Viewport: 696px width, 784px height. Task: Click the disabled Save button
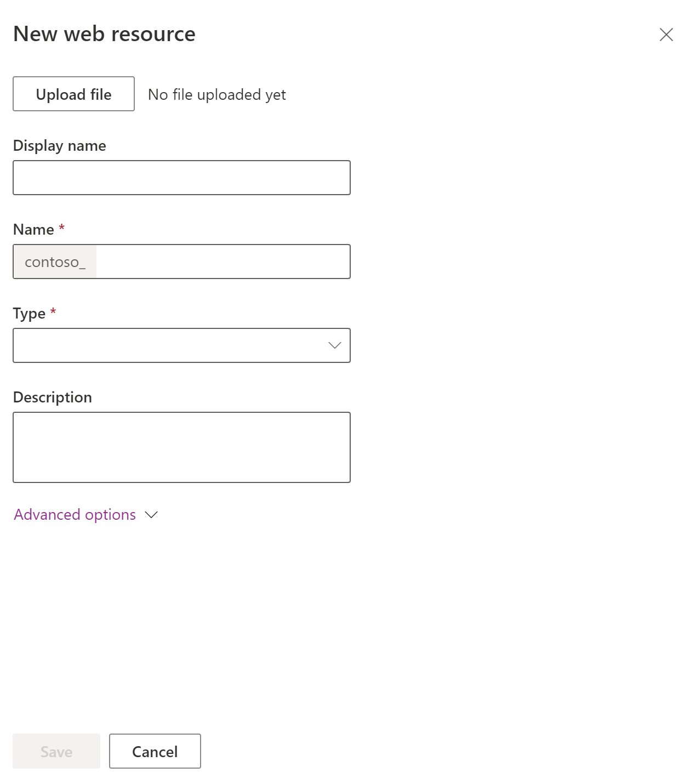click(55, 751)
